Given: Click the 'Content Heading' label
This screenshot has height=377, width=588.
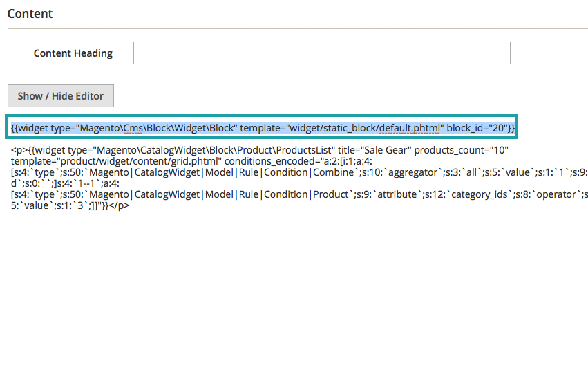Looking at the screenshot, I should (x=73, y=53).
